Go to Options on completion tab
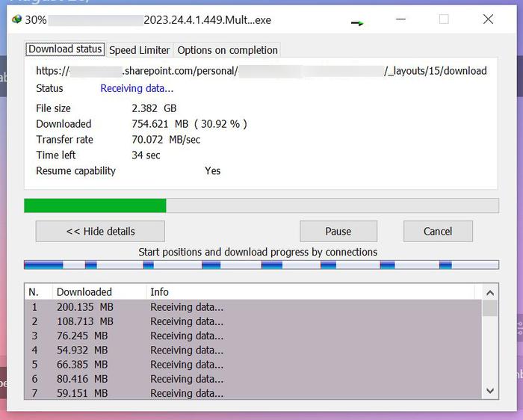This screenshot has width=523, height=420. (x=227, y=50)
